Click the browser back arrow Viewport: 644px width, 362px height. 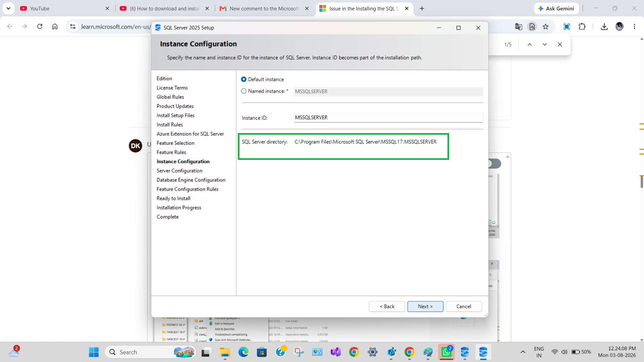(x=10, y=26)
